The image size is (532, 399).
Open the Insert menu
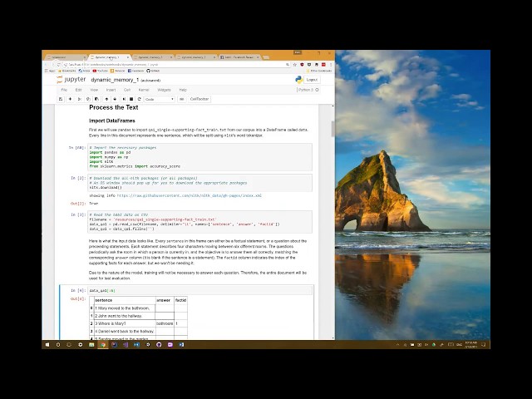click(x=111, y=90)
